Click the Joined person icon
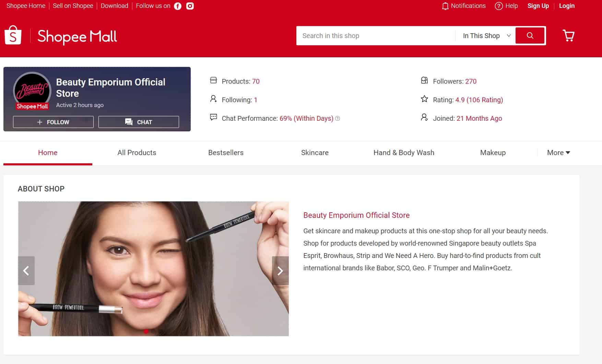This screenshot has height=364, width=602. (x=424, y=117)
